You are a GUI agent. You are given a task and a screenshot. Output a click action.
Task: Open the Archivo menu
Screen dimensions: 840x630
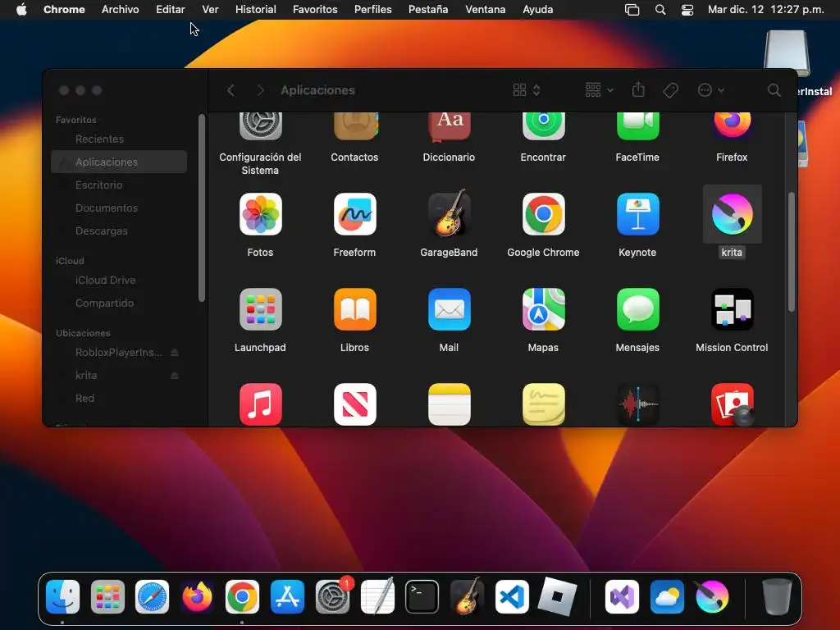(120, 10)
